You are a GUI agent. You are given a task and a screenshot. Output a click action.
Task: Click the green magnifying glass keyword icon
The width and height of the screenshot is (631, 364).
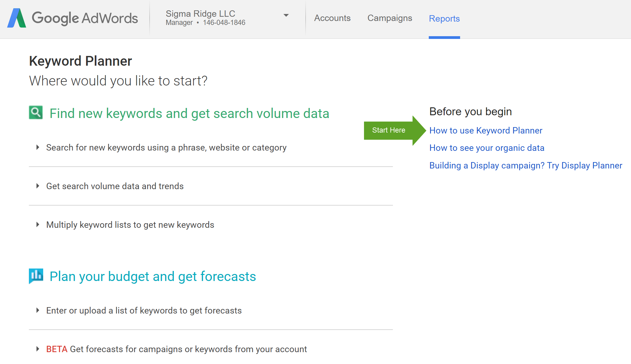(x=36, y=113)
